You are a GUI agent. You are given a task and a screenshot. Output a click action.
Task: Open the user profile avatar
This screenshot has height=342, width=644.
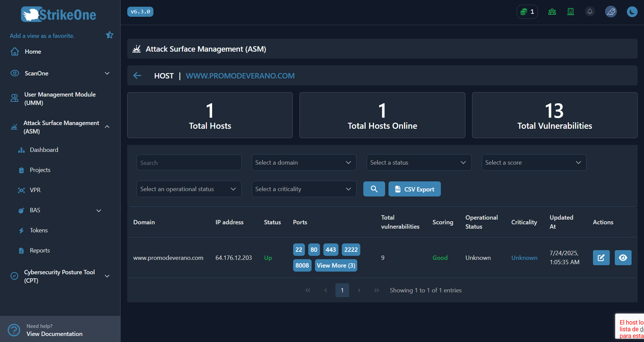coord(611,12)
